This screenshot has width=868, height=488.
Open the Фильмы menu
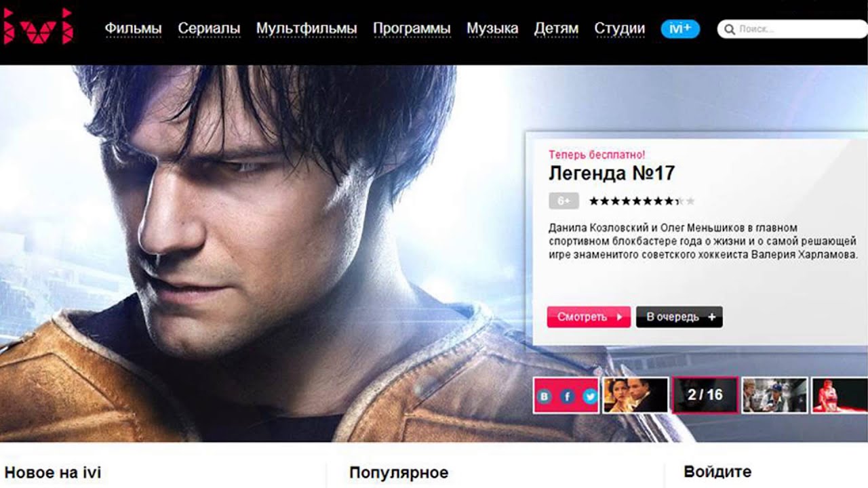point(134,29)
